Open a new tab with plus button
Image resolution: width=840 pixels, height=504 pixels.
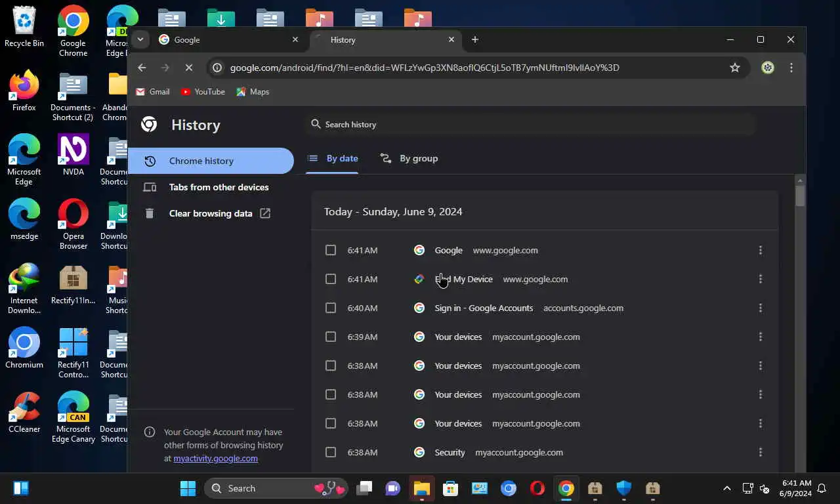(475, 39)
